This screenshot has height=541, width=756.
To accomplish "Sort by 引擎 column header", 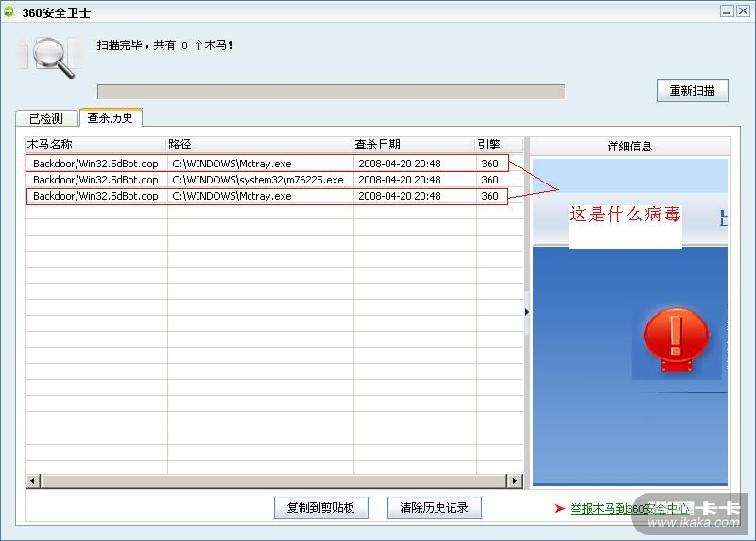I will [499, 145].
